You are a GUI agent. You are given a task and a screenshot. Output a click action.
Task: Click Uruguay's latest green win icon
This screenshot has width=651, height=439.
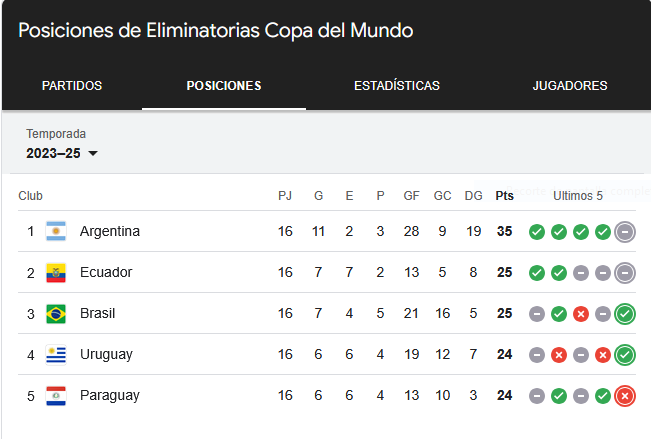click(x=625, y=355)
